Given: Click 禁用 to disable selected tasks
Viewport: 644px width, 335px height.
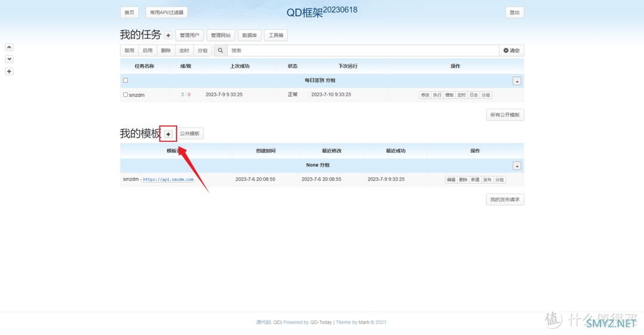Looking at the screenshot, I should point(129,51).
